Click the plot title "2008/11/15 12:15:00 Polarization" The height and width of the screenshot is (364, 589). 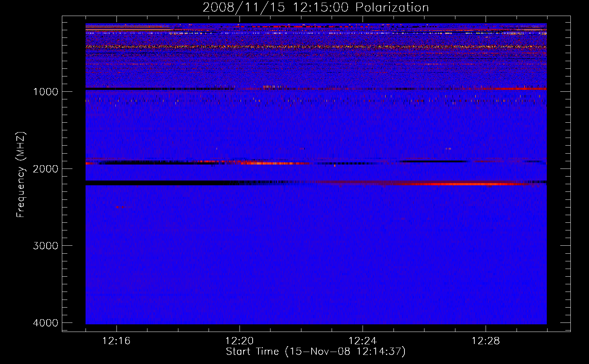coord(316,8)
